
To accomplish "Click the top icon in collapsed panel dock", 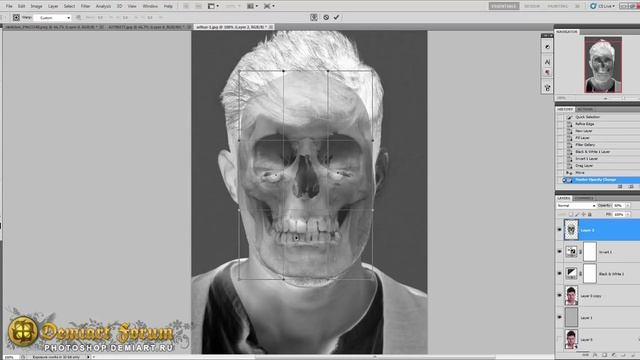I will (x=547, y=47).
